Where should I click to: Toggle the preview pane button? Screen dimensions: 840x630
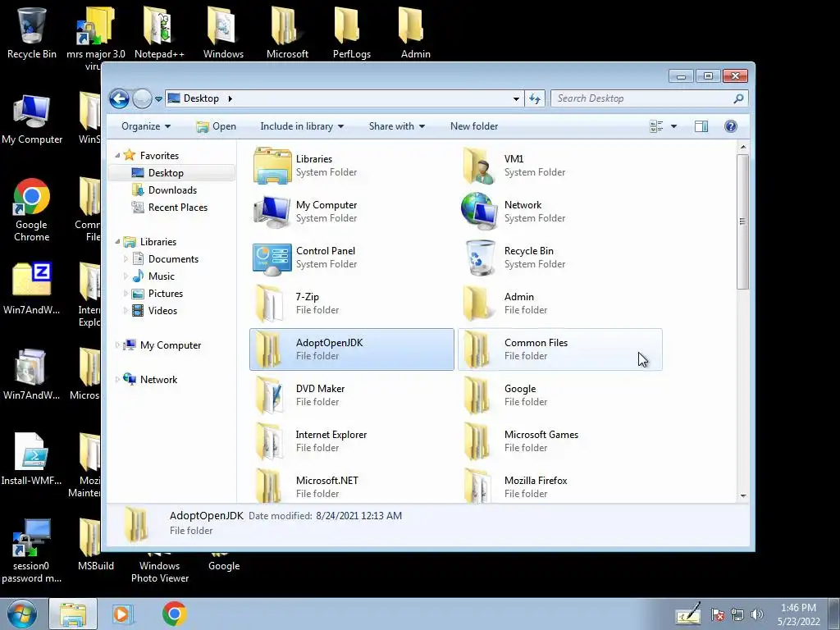(701, 126)
